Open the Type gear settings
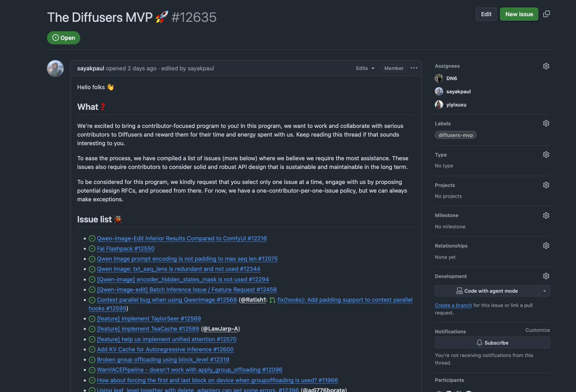This screenshot has height=392, width=576. 546,154
